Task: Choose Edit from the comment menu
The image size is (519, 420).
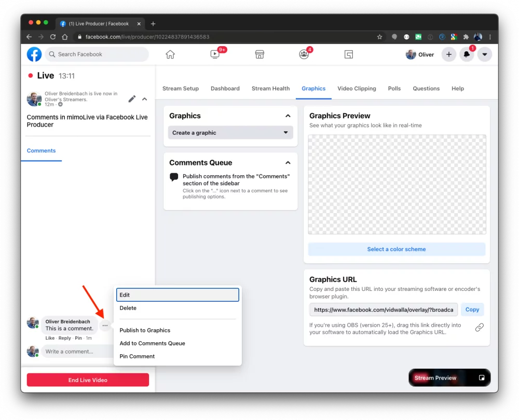Action: [x=177, y=295]
